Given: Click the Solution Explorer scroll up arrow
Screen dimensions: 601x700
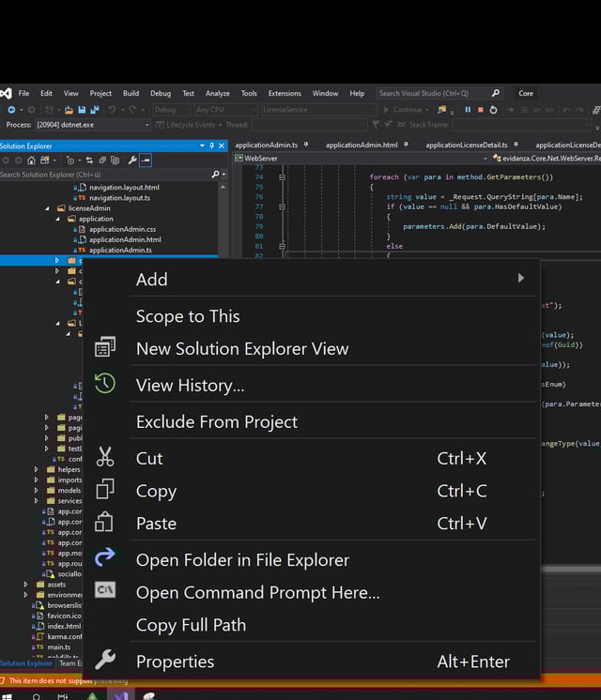Looking at the screenshot, I should point(223,187).
